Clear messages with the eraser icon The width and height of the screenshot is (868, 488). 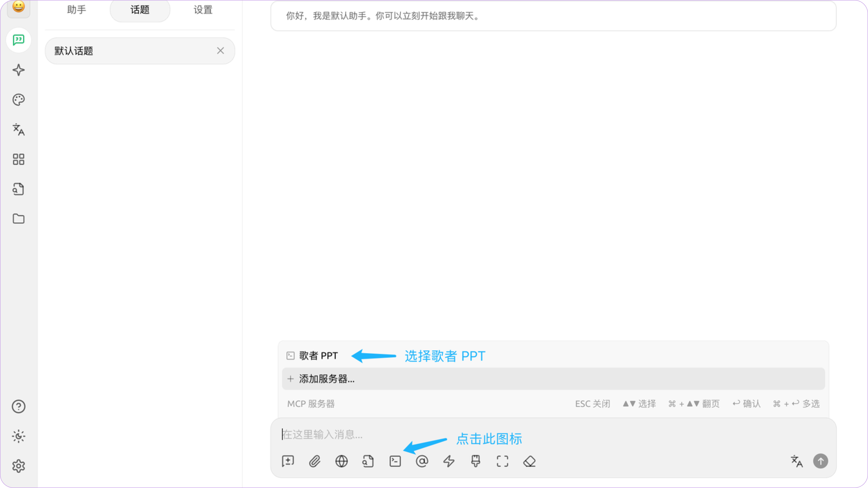(529, 461)
